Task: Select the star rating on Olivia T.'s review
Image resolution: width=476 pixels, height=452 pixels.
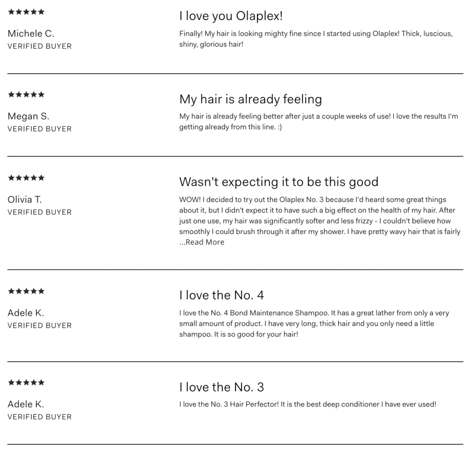Action: click(26, 178)
